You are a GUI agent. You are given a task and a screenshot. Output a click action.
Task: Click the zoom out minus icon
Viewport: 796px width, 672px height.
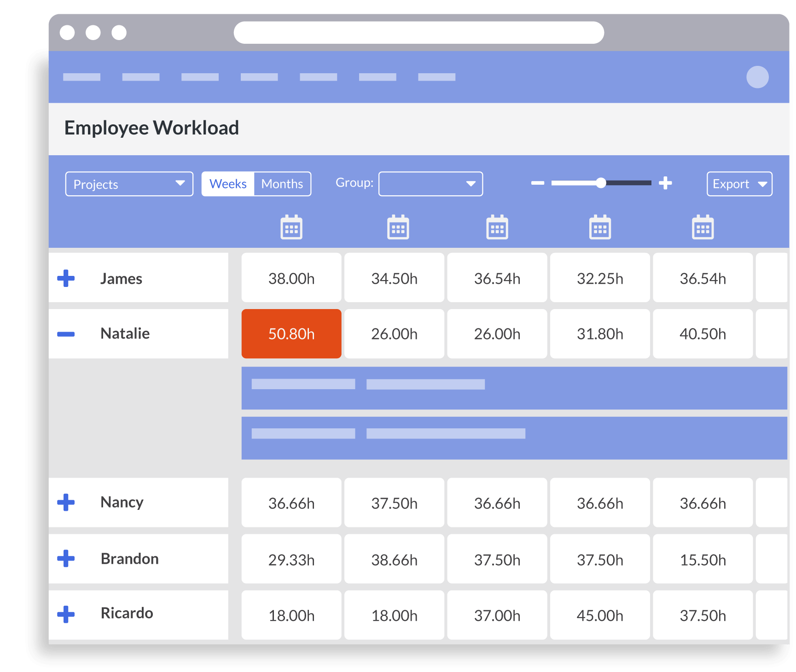coord(538,183)
